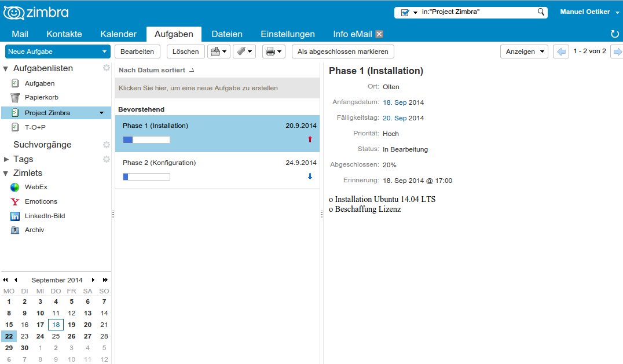Screen dimensions: 623x364
Task: Open the move-to-folder toolbar icon
Action: click(218, 52)
